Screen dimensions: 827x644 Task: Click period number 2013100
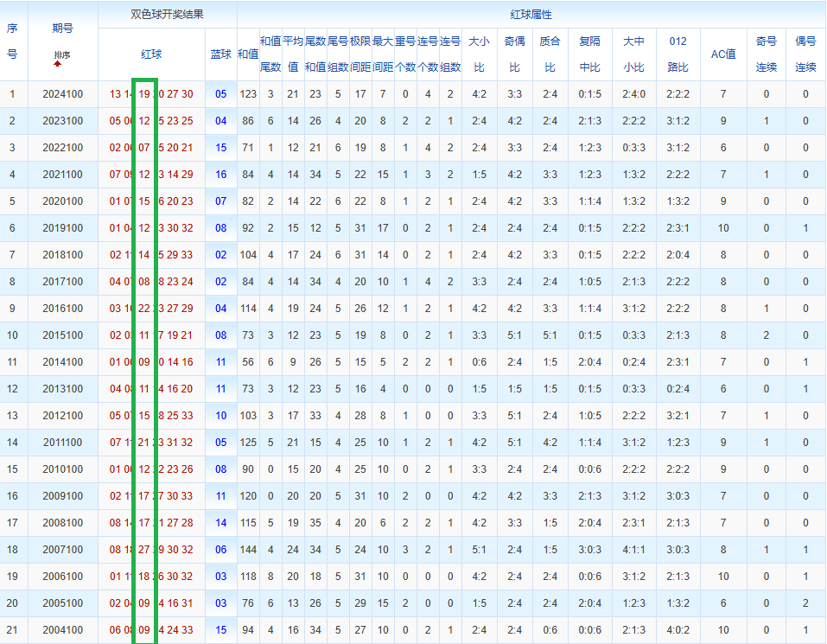click(63, 389)
